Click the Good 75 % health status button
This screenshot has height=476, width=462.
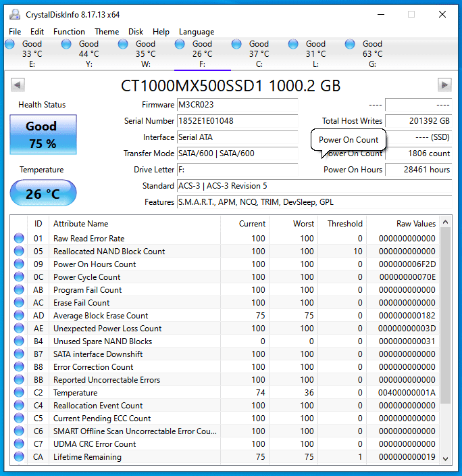coord(43,135)
